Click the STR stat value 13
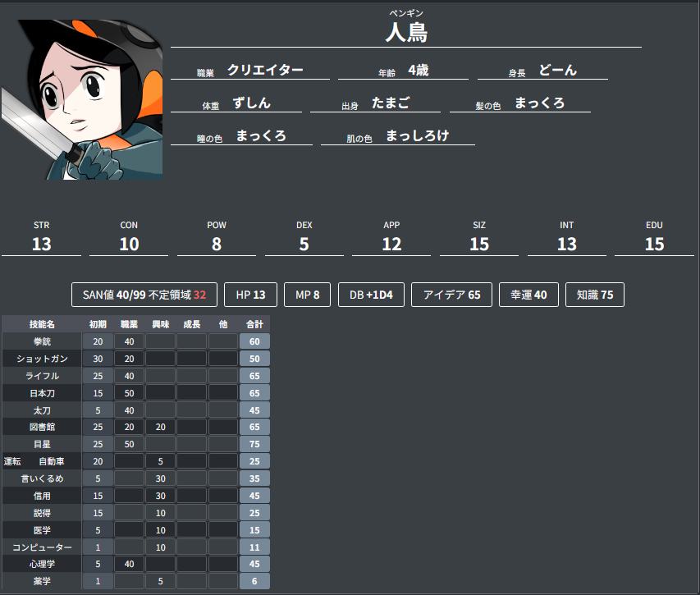Screen dimensions: 700x595 pyautogui.click(x=41, y=244)
